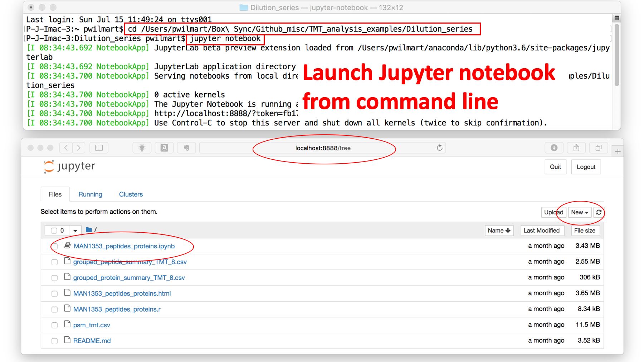This screenshot has width=644, height=362.
Task: Expand the selection filter dropdown arrow
Action: coord(75,230)
